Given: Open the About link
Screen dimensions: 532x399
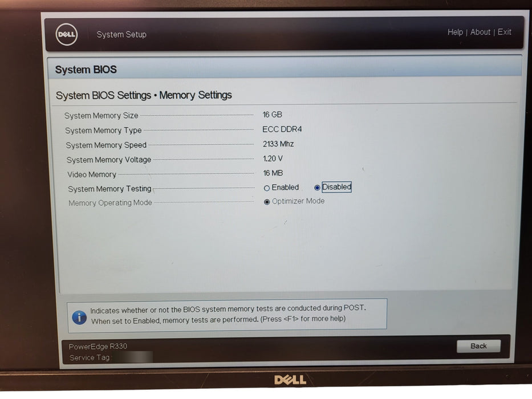Looking at the screenshot, I should point(480,32).
